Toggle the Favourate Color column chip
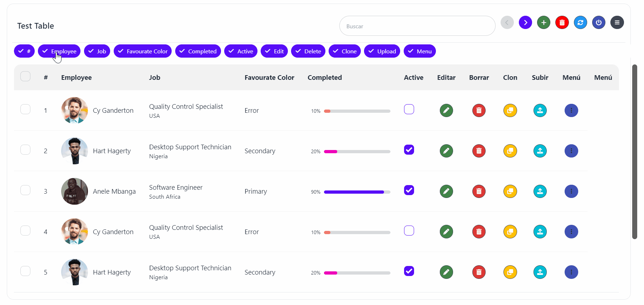The image size is (644, 305). click(x=143, y=51)
